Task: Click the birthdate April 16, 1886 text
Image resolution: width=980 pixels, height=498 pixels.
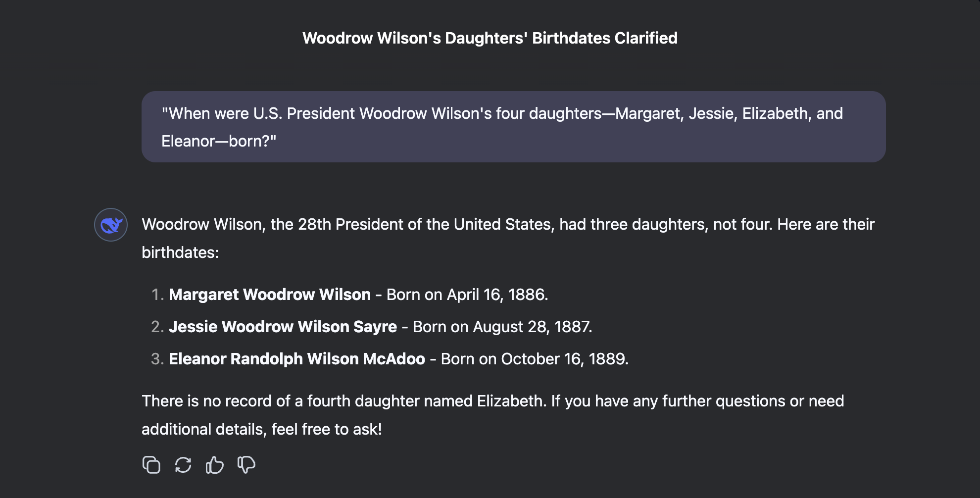Action: [497, 295]
